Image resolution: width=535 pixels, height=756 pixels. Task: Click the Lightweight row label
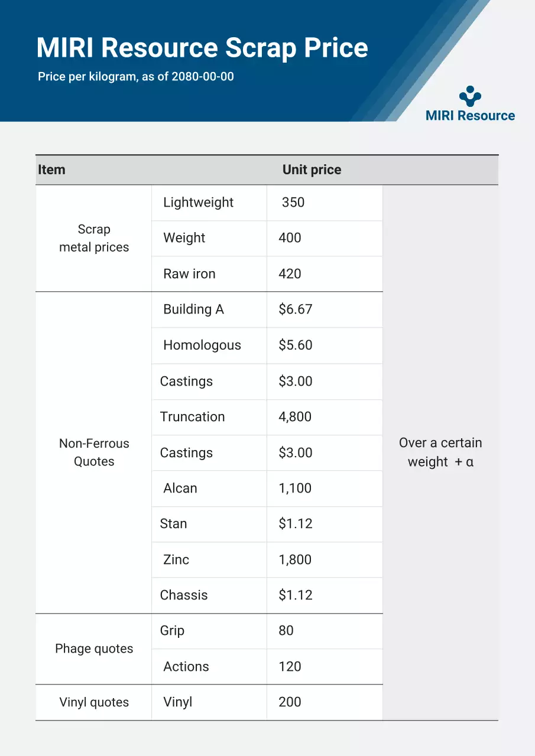point(198,203)
